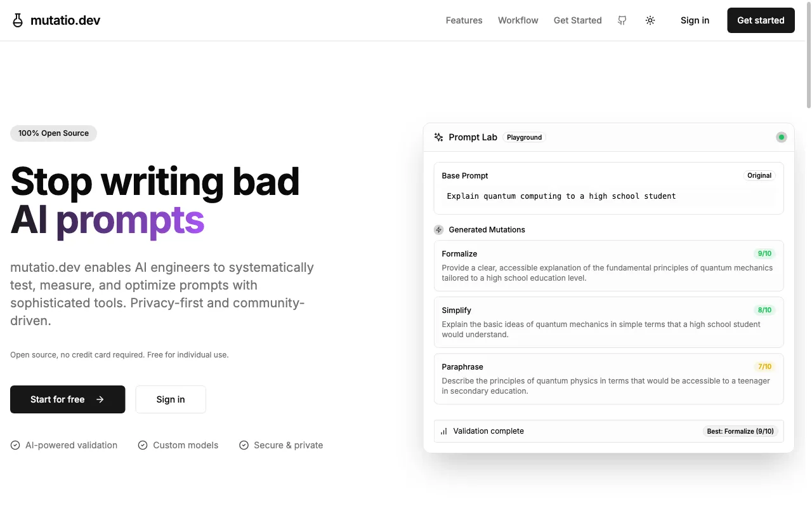Open the Get Started nav link
This screenshot has width=812, height=508.
pyautogui.click(x=577, y=20)
